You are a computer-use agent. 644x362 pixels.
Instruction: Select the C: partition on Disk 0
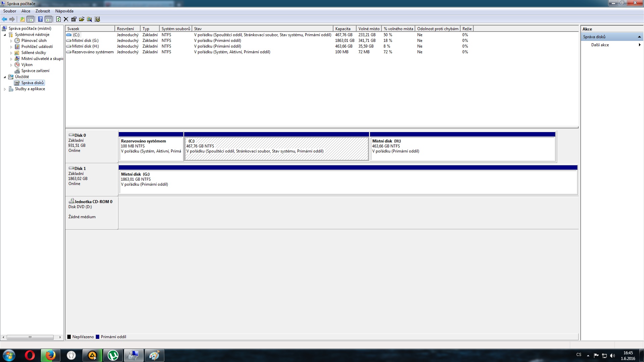[276, 149]
